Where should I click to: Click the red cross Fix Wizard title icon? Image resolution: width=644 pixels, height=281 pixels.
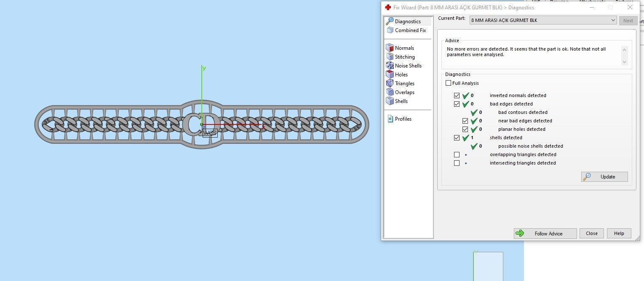[388, 7]
